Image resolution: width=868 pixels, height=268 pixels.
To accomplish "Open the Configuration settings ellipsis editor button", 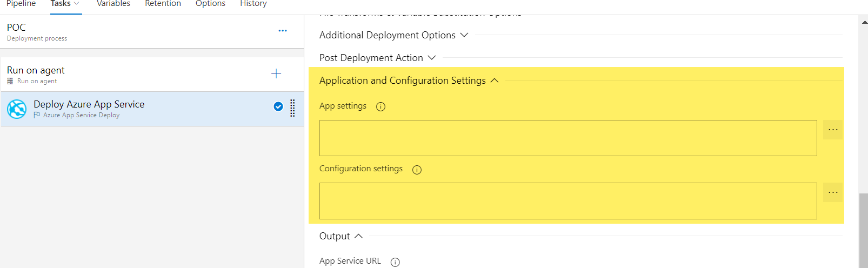I will pos(833,192).
